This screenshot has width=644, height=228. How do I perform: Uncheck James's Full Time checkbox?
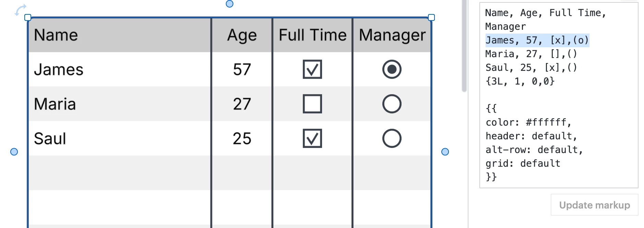pyautogui.click(x=312, y=69)
